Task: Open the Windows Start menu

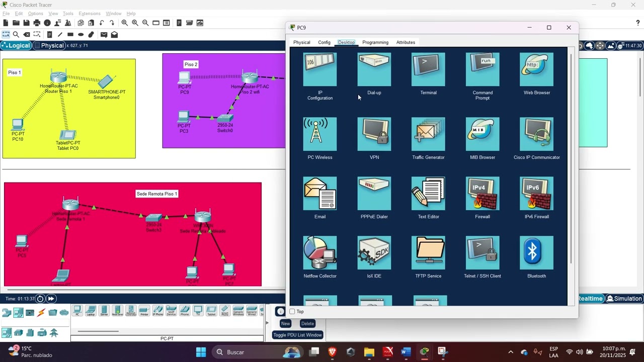Action: pyautogui.click(x=201, y=352)
